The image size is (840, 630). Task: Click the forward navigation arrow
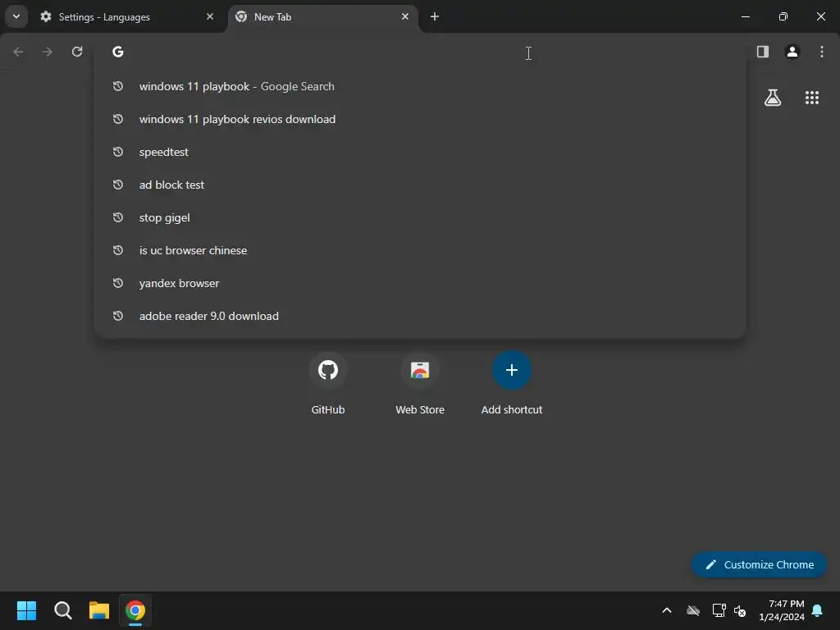click(48, 52)
